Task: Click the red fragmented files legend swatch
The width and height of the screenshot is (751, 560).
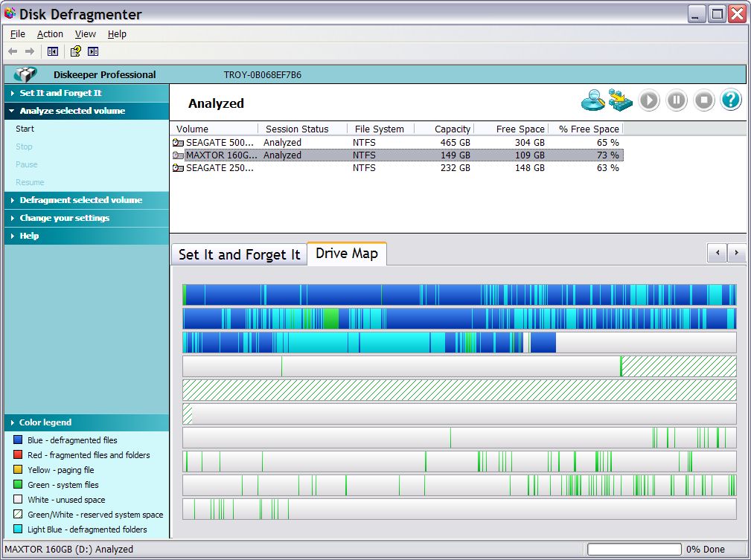Action: tap(18, 455)
